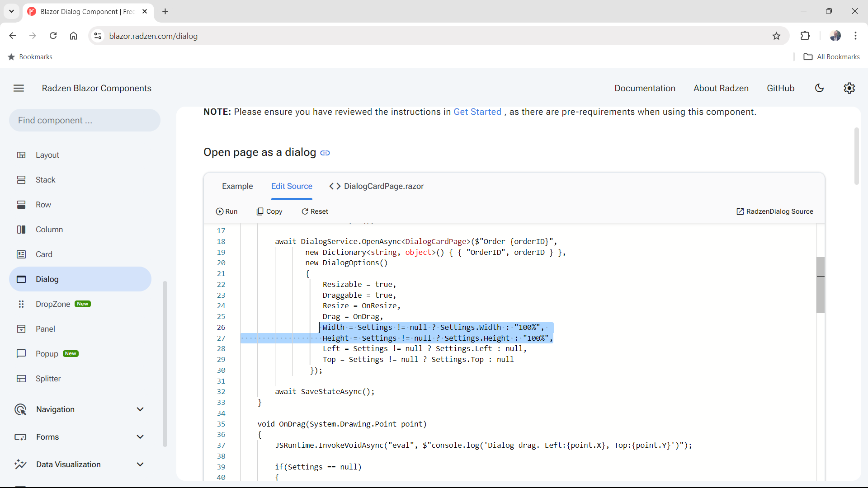
Task: Select the Card component icon
Action: tap(21, 254)
